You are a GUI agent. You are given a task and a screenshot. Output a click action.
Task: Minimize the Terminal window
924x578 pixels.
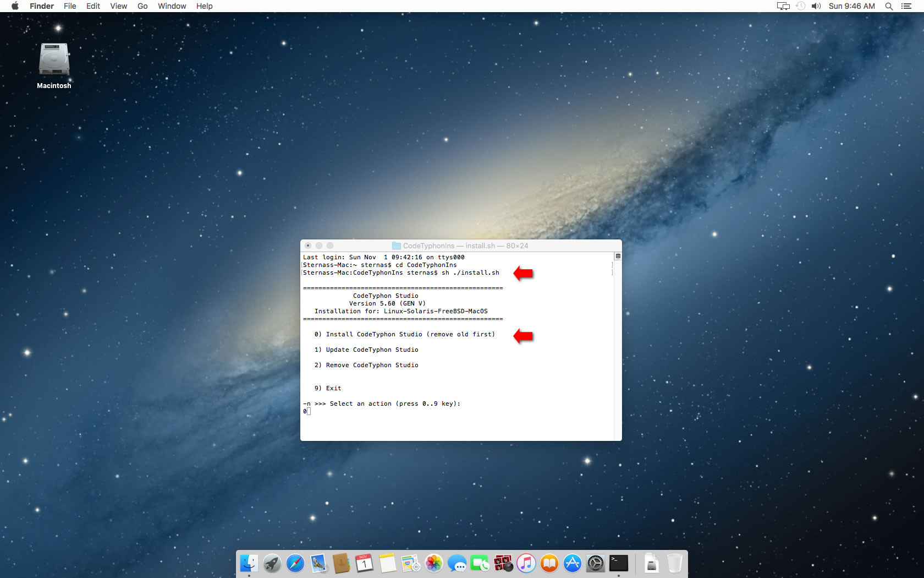[319, 246]
